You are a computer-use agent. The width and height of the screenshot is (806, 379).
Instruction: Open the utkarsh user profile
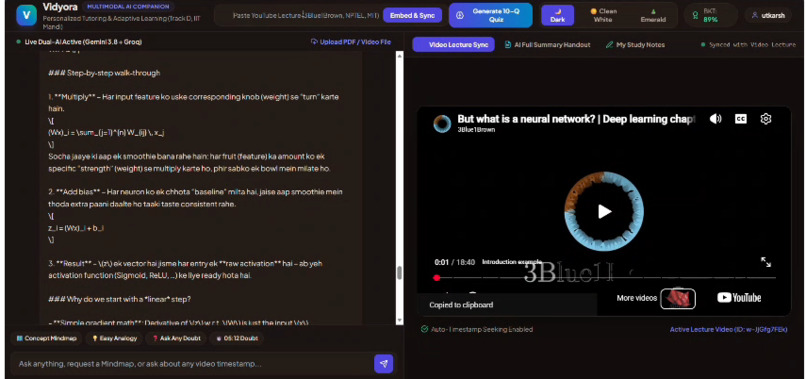[768, 15]
